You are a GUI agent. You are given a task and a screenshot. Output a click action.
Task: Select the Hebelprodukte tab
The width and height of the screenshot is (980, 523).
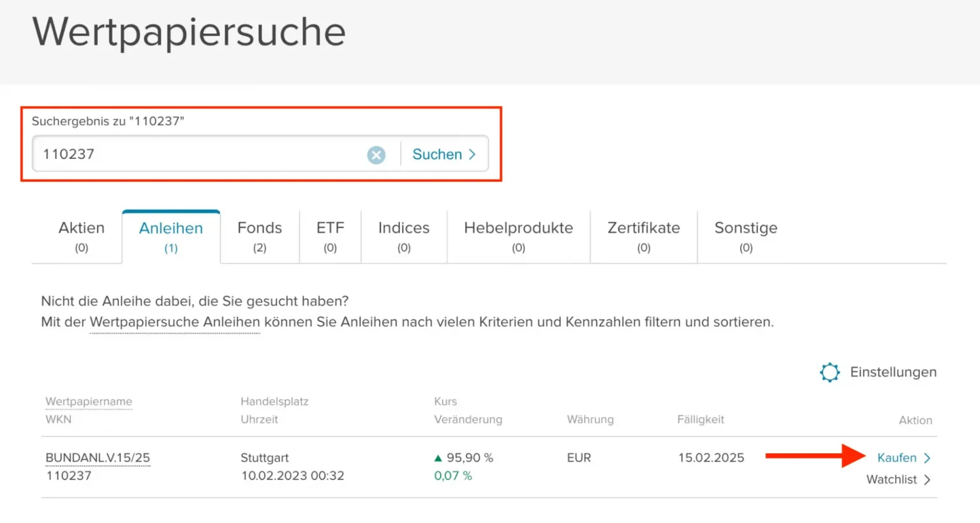(518, 236)
